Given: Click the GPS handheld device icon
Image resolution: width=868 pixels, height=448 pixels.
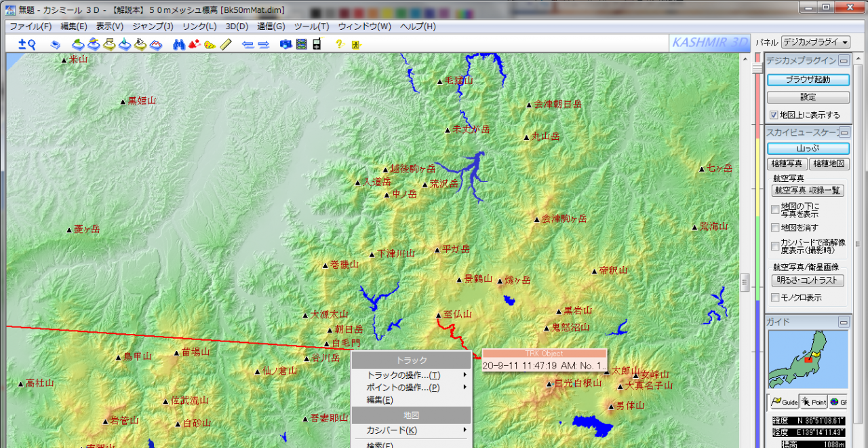Looking at the screenshot, I should [x=317, y=44].
